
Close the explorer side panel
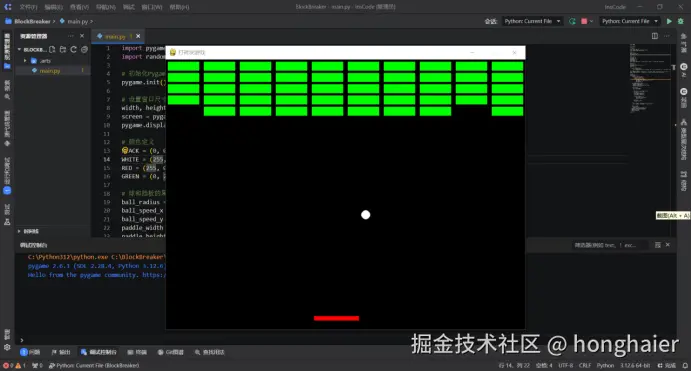coord(82,36)
